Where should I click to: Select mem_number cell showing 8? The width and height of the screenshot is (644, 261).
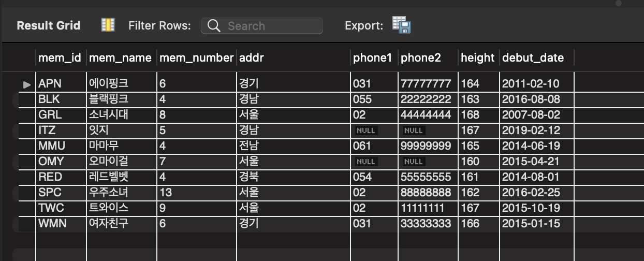click(x=196, y=114)
